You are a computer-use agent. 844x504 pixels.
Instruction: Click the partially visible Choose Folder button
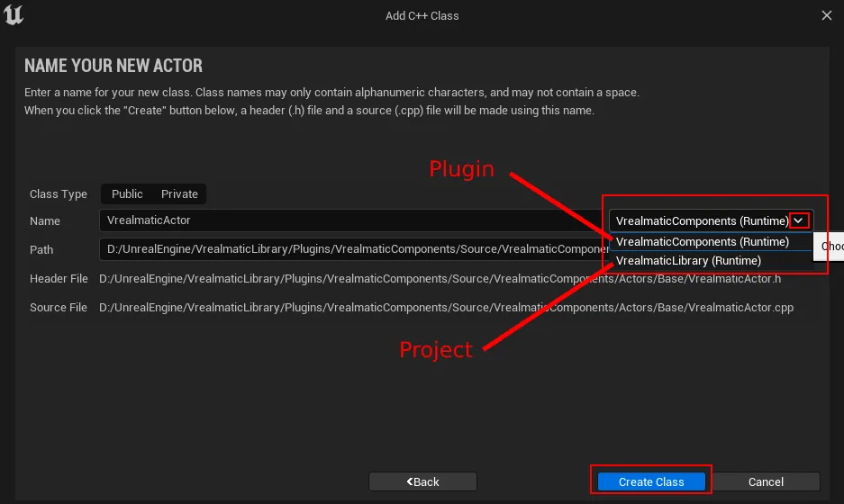pyautogui.click(x=830, y=247)
